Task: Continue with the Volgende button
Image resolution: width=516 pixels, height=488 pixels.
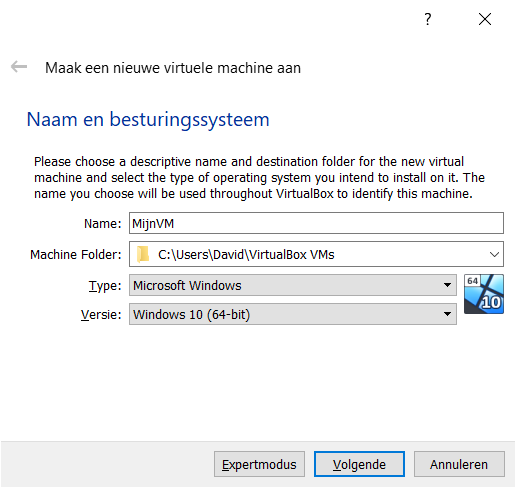Action: pos(359,464)
